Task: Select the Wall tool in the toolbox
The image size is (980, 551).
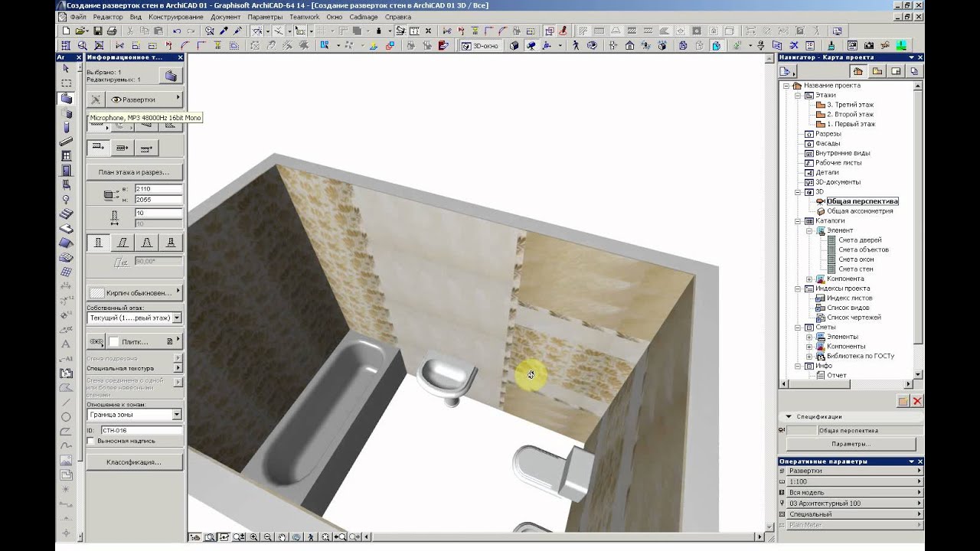Action: pos(66,99)
